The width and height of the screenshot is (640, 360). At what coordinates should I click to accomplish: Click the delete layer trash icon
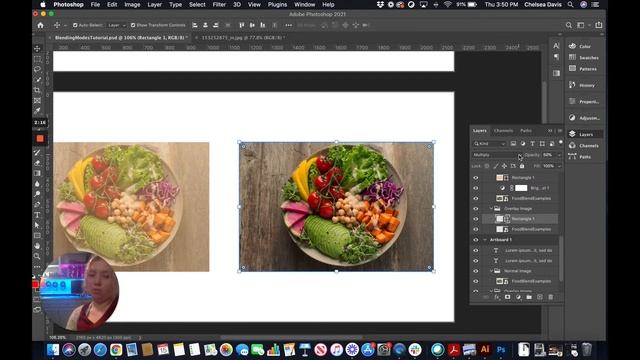(x=551, y=297)
